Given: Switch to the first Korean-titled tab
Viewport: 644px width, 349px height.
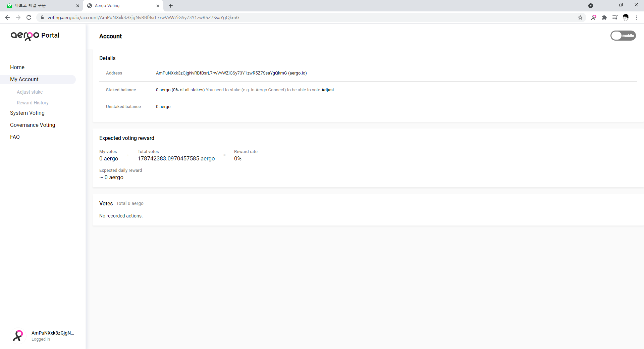Looking at the screenshot, I should [x=43, y=6].
